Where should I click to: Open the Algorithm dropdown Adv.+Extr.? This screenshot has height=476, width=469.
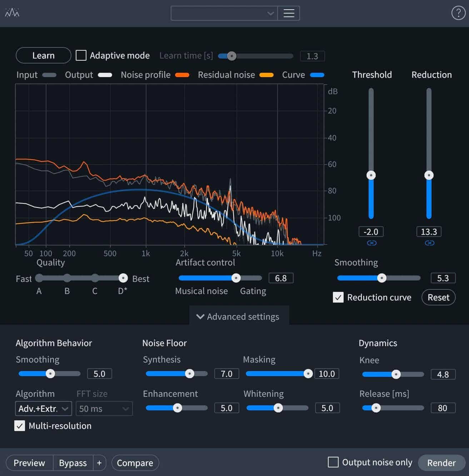pos(44,409)
